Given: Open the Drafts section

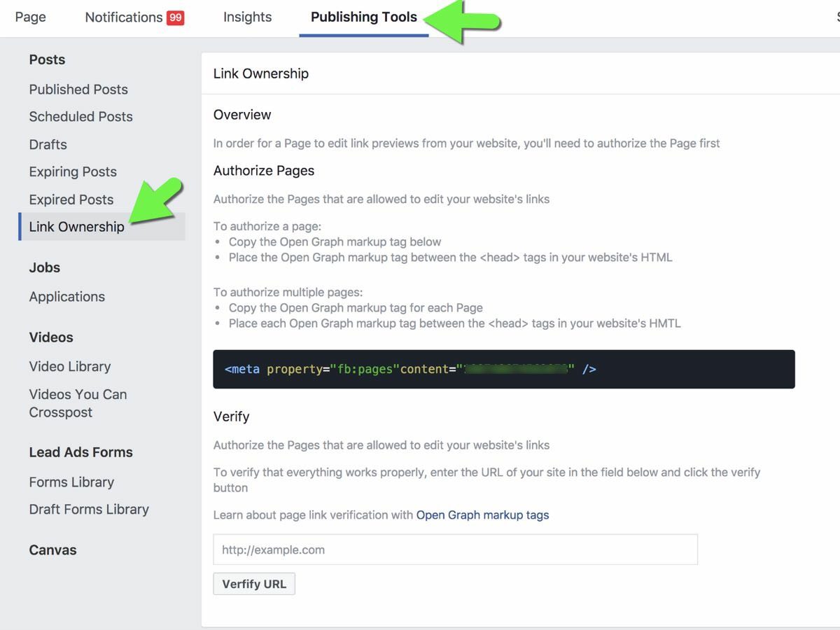Looking at the screenshot, I should pos(48,145).
